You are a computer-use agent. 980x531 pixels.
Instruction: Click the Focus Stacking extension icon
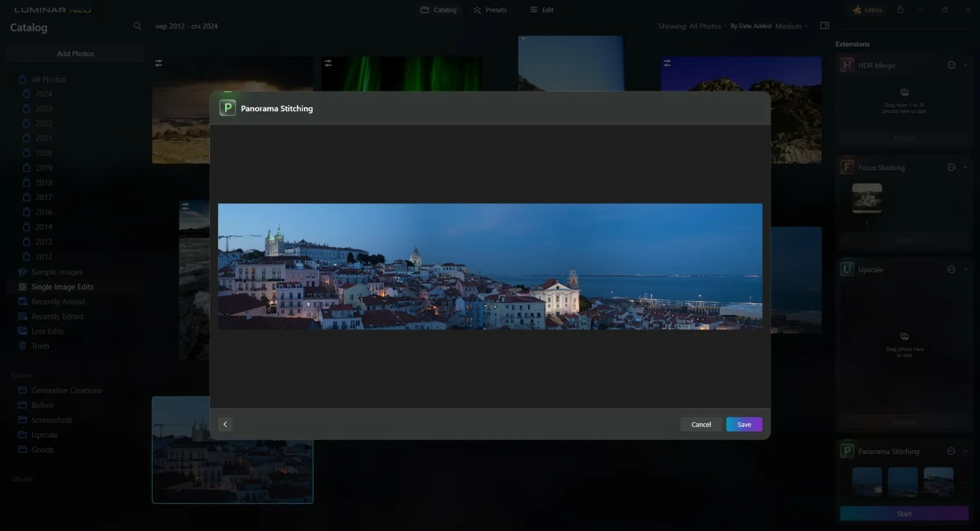tap(847, 167)
